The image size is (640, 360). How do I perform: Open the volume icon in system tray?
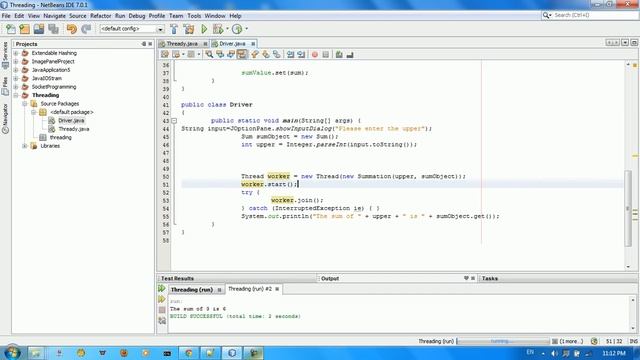pyautogui.click(x=554, y=353)
